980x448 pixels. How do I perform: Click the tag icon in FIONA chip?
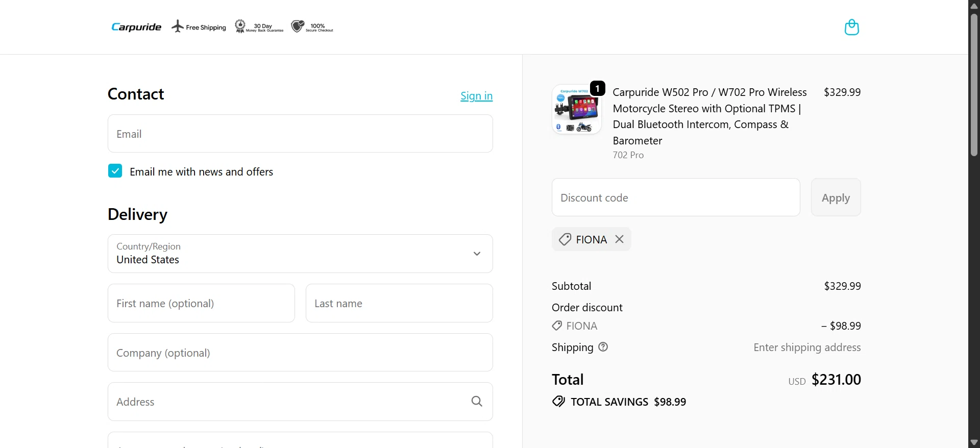(565, 239)
